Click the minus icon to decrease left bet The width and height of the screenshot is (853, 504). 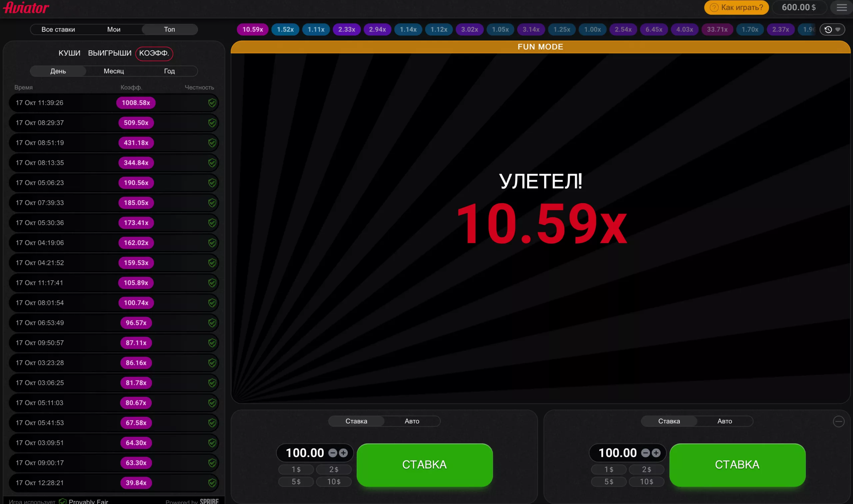[333, 453]
